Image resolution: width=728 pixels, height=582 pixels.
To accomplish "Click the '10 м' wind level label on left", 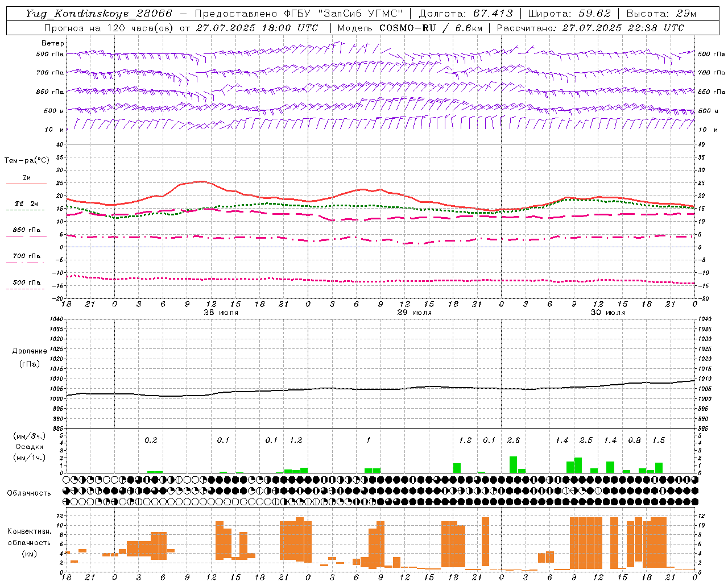I will coord(55,130).
